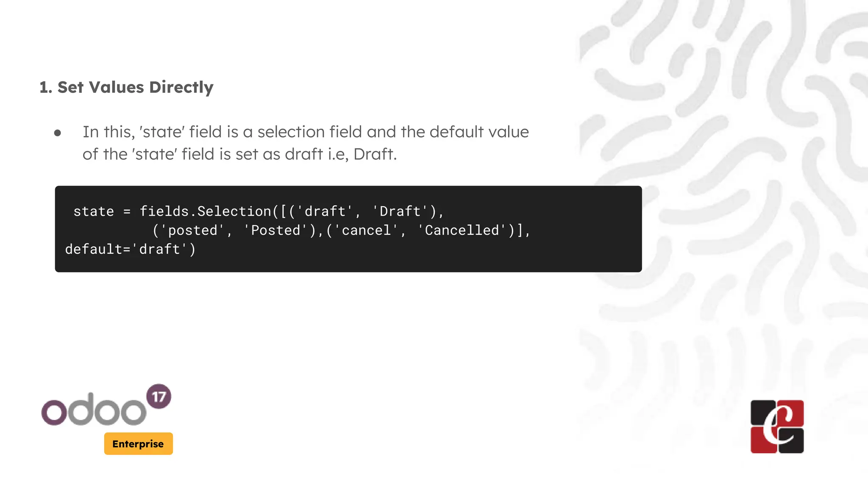Click the default='draft' code line

131,249
